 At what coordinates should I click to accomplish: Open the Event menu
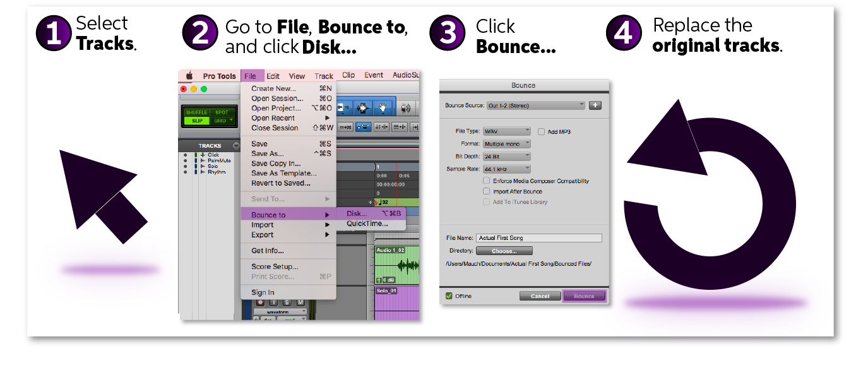click(x=374, y=75)
